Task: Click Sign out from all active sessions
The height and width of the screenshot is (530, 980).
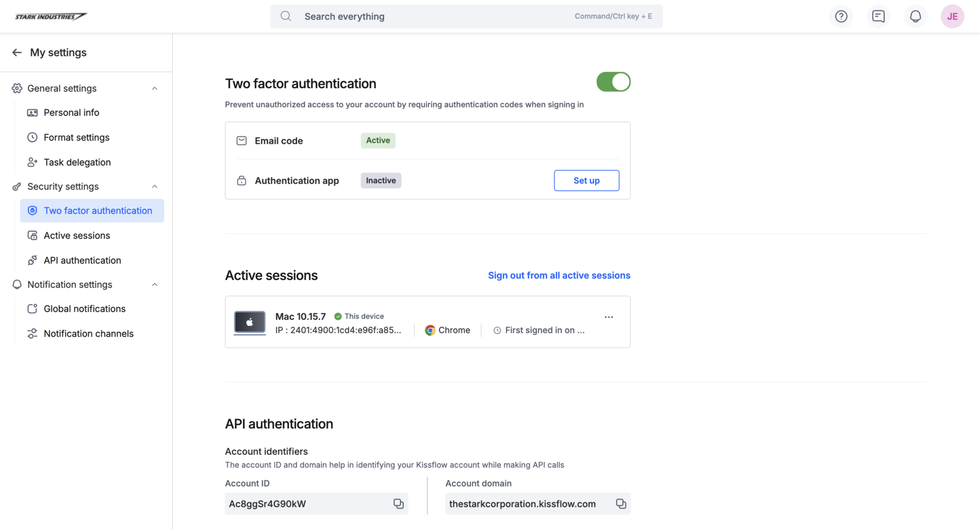Action: [x=559, y=276]
